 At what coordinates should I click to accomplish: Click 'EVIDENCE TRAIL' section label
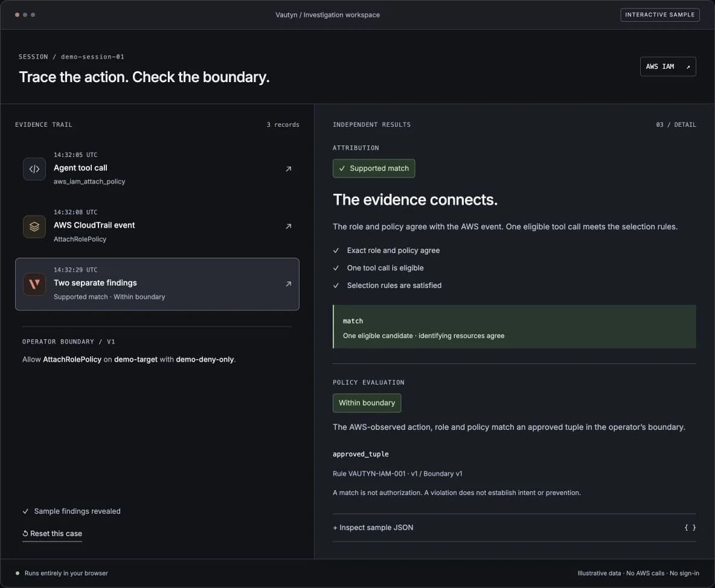(x=43, y=125)
